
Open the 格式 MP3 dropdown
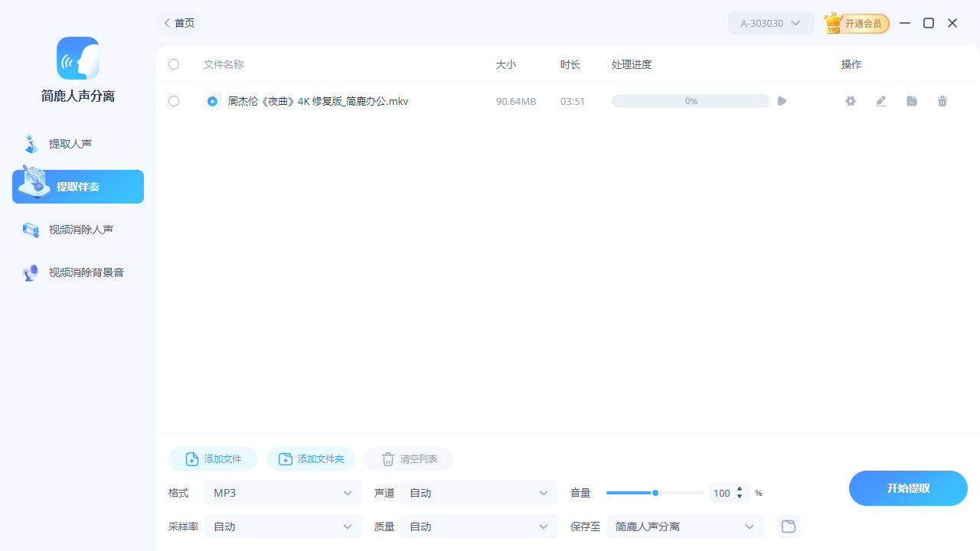tap(283, 493)
